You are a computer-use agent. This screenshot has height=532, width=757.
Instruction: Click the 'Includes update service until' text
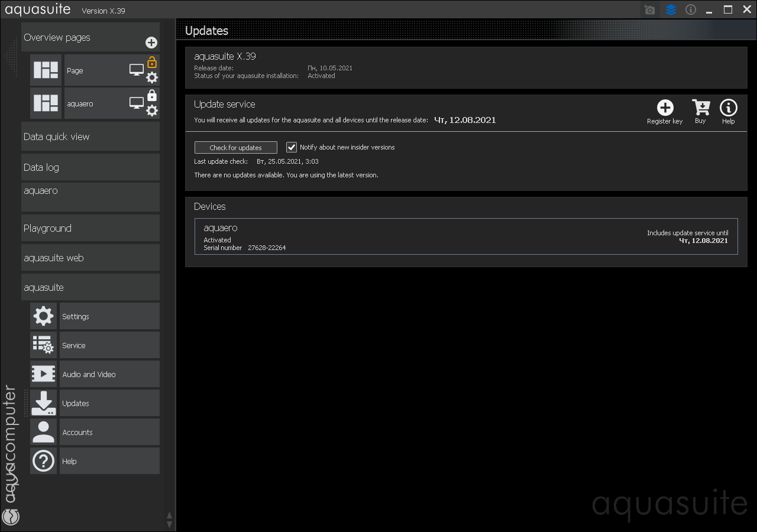coord(688,233)
